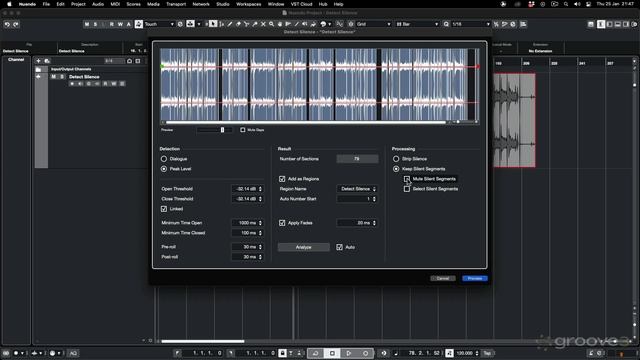The width and height of the screenshot is (640, 360).
Task: Click the Redo arrow in the toolbar
Action: point(16,24)
